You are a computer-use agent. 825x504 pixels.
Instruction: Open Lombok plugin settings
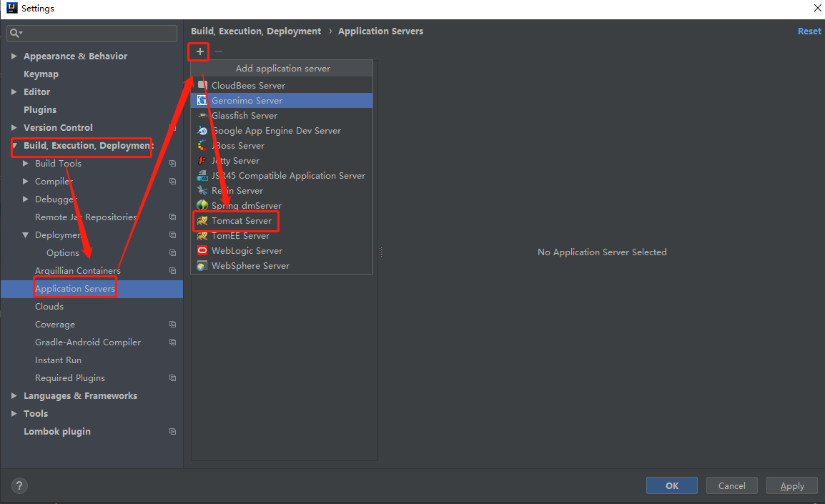56,431
